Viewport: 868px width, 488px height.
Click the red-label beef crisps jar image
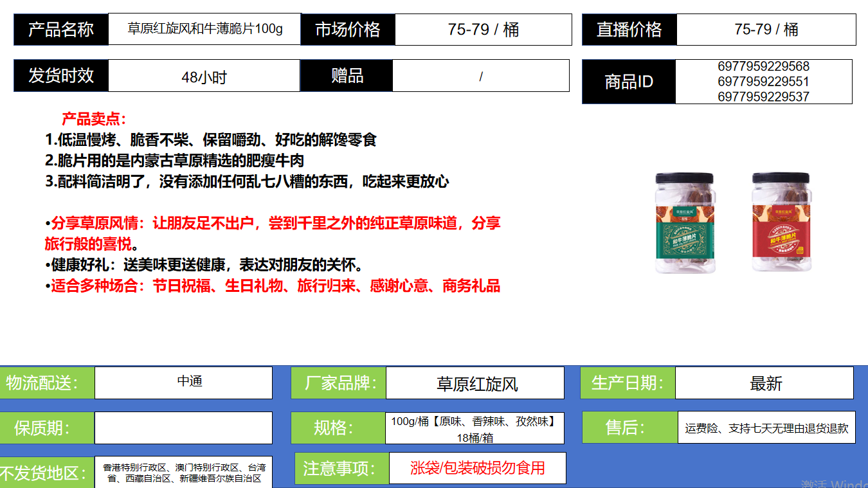point(781,222)
